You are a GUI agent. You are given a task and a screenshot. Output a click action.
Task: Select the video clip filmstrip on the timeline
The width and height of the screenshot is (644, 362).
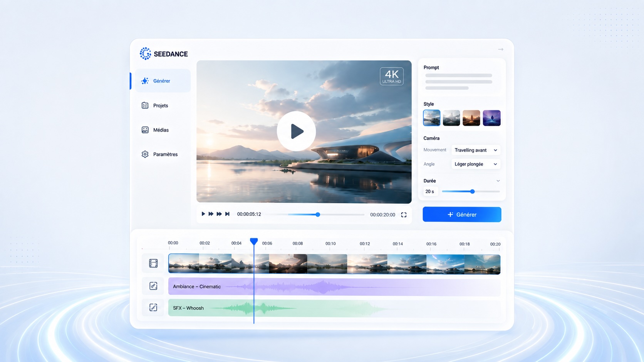334,264
